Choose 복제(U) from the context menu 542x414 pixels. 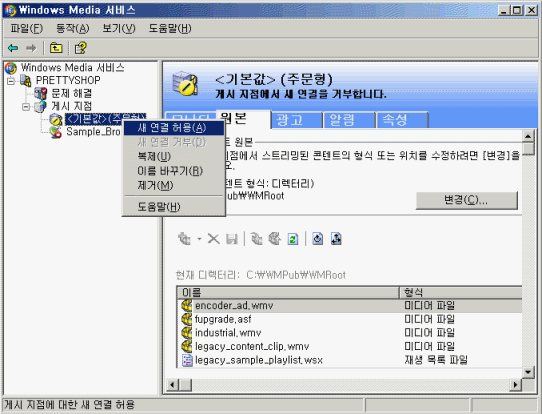(174, 157)
